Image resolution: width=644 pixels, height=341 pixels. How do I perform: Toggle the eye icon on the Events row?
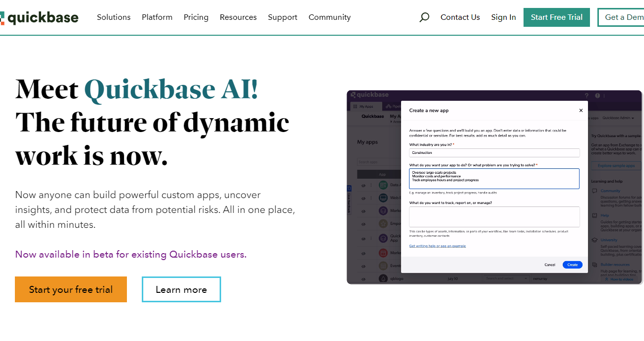point(363,266)
